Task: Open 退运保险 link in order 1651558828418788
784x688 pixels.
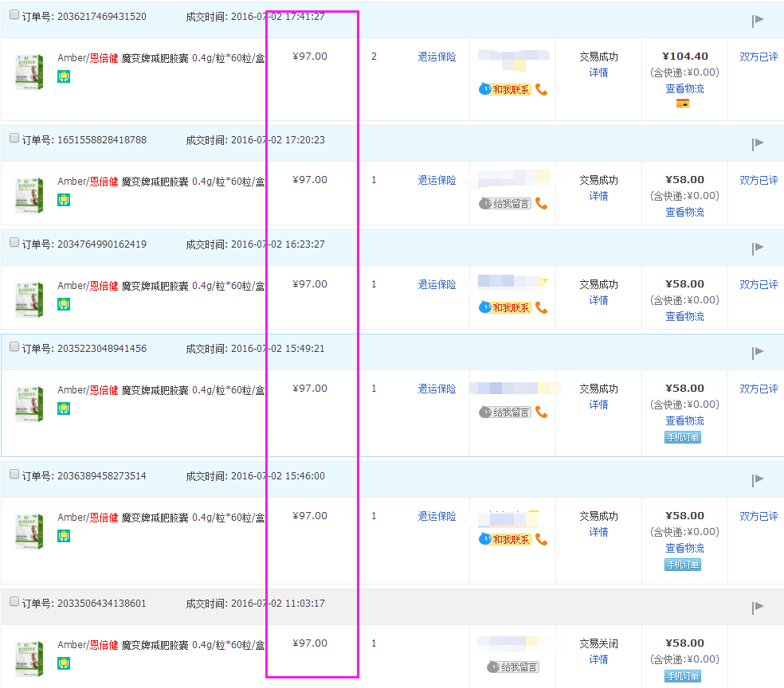Action: 437,180
